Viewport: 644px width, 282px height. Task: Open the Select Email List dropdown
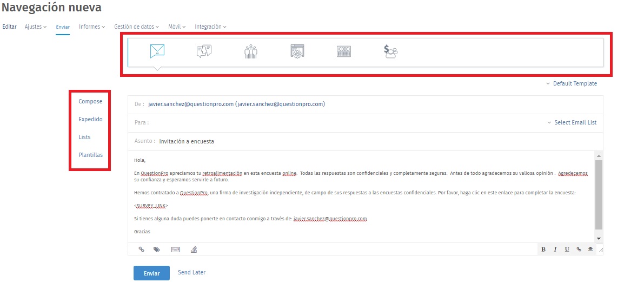coord(572,122)
